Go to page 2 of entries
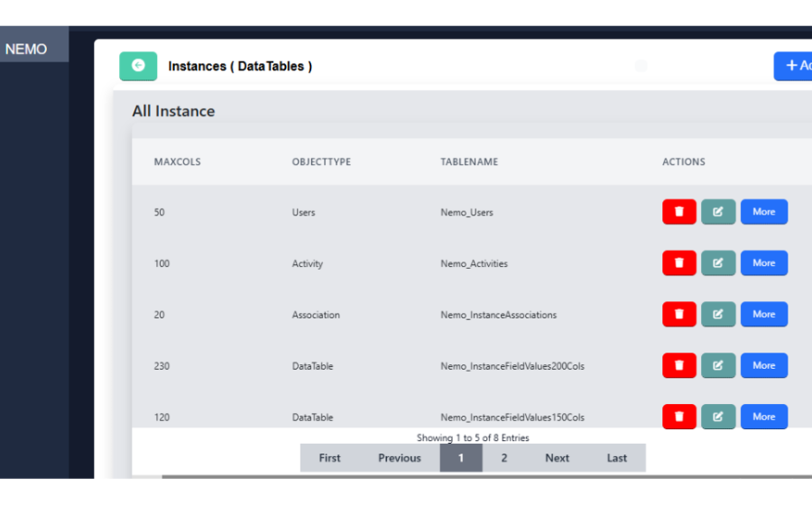This screenshot has height=505, width=812. (x=503, y=458)
